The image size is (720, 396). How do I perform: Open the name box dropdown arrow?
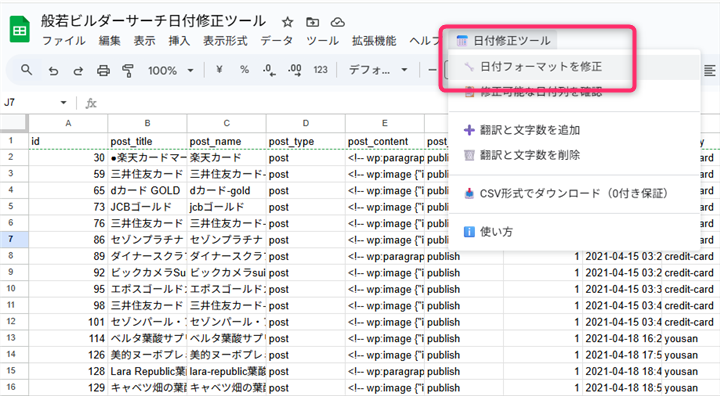point(63,102)
